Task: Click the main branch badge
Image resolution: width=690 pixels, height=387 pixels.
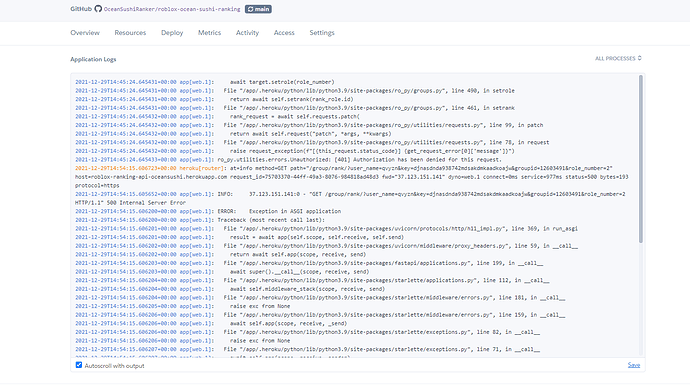Action: (x=258, y=9)
